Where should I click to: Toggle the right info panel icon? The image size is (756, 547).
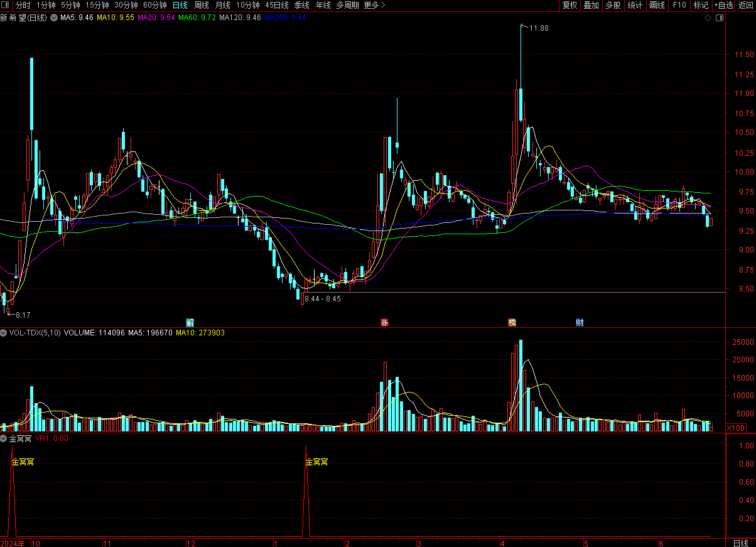[720, 18]
